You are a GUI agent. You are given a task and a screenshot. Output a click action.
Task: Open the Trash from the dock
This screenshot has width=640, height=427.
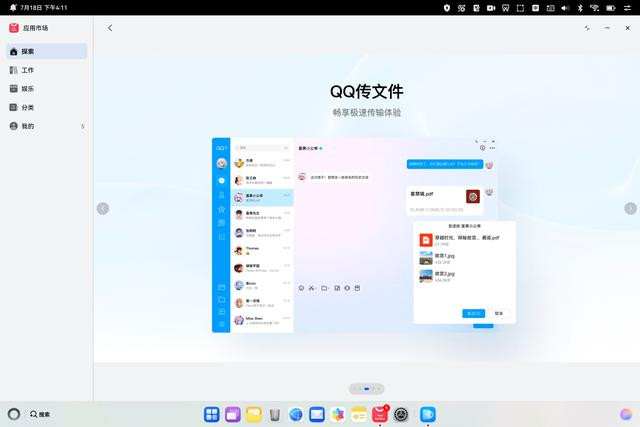click(275, 415)
